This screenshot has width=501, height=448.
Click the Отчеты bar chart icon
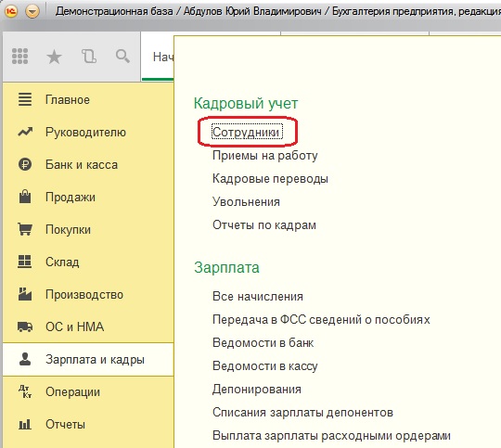point(25,424)
